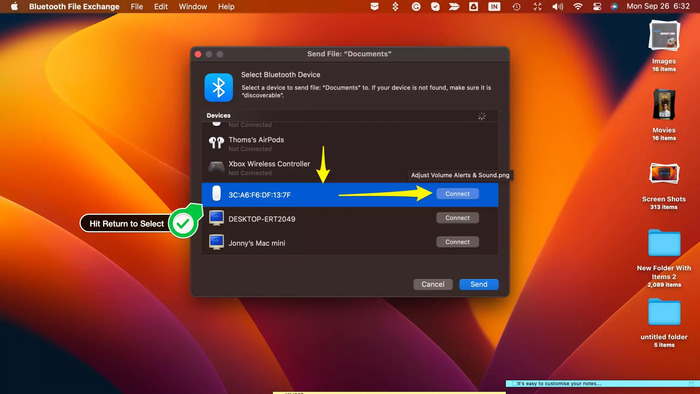Click the DESKTOP-ERT2049 computer icon

point(217,218)
